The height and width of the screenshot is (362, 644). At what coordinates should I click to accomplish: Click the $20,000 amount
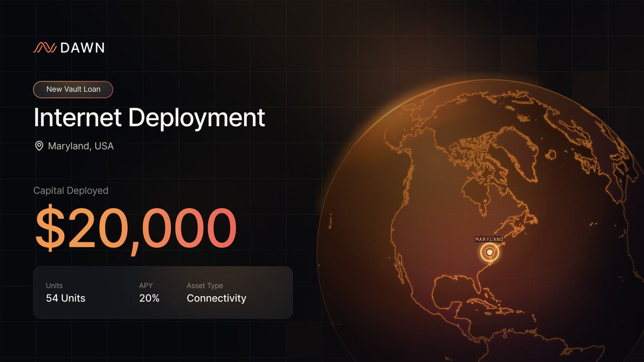pos(135,229)
